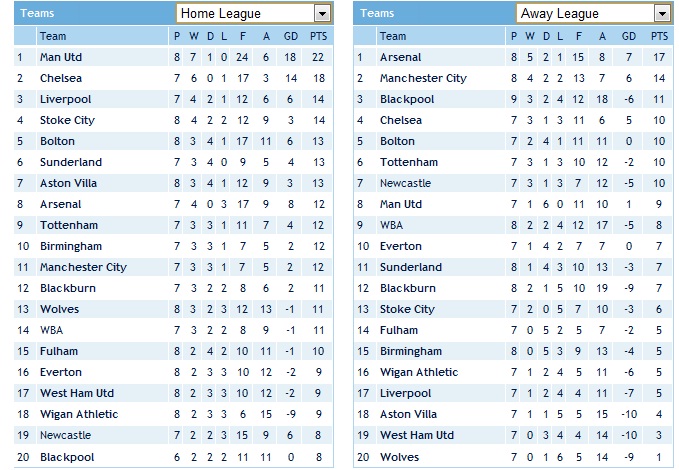The height and width of the screenshot is (470, 679).
Task: Select Arsenal in the Away League table
Action: [401, 57]
